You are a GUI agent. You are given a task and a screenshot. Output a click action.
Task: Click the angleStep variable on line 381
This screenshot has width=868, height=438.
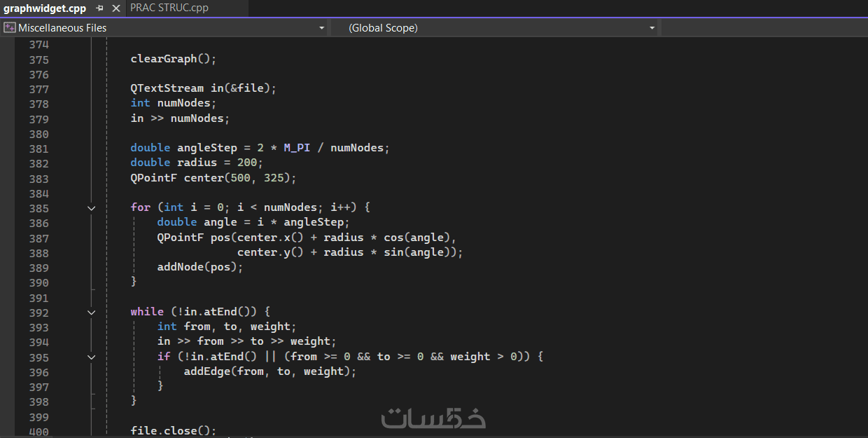(x=207, y=148)
